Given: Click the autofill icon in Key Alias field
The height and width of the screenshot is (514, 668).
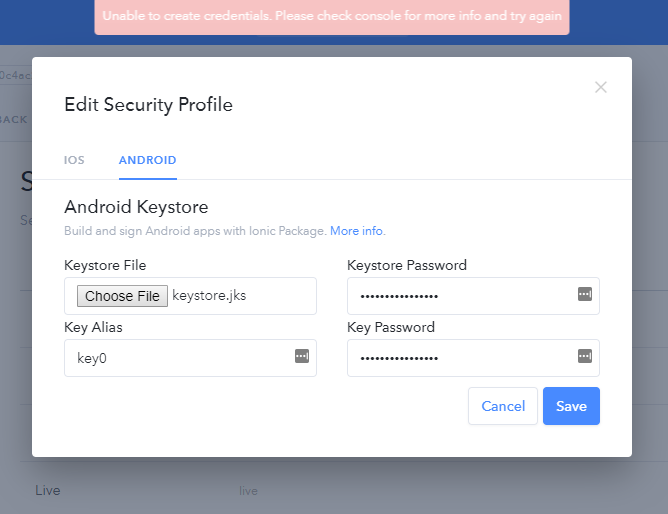Looking at the screenshot, I should pyautogui.click(x=302, y=357).
